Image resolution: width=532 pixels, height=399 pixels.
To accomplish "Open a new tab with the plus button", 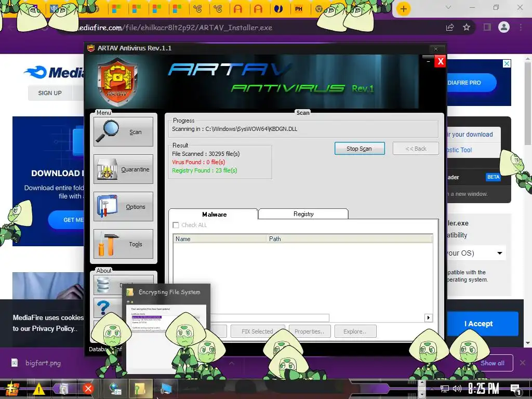I will (x=403, y=9).
